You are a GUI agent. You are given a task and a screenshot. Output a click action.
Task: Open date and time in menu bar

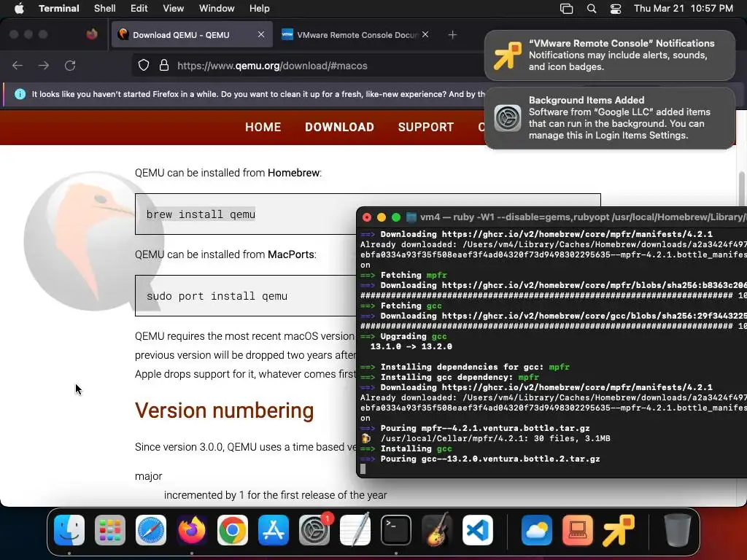[x=683, y=9]
